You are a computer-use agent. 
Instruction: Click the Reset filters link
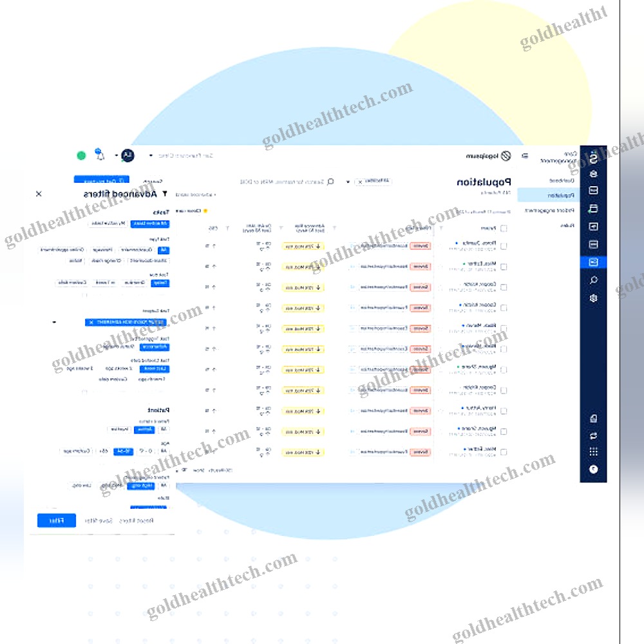pos(136,520)
